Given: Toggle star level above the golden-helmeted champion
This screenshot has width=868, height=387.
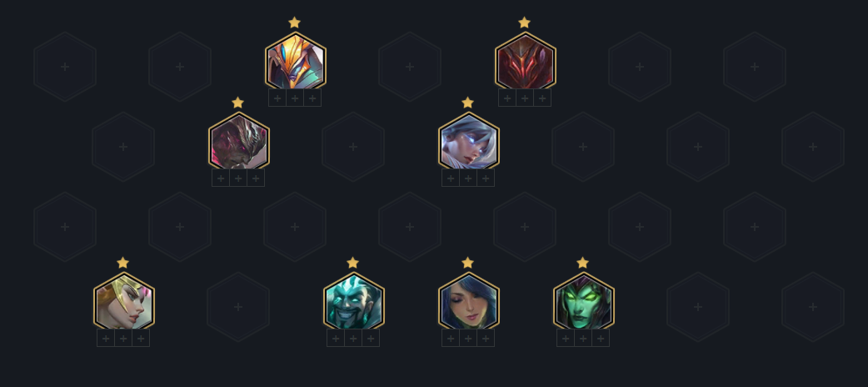Looking at the screenshot, I should tap(295, 23).
